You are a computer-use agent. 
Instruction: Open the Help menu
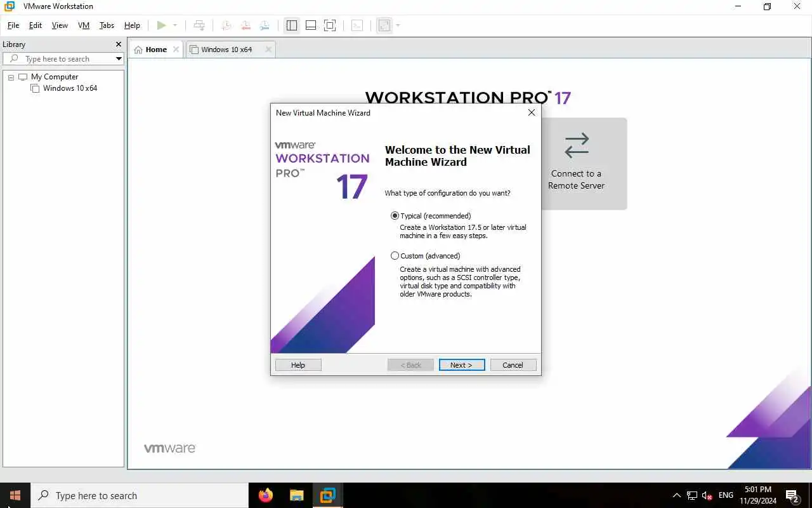(x=132, y=25)
